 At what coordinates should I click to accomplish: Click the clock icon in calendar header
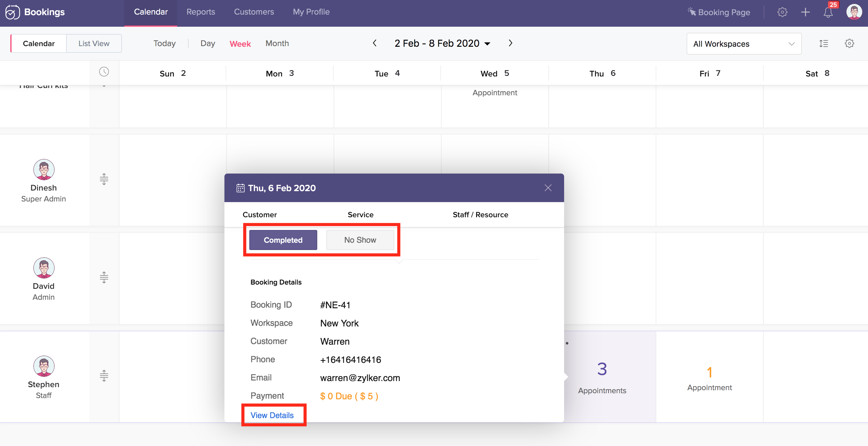point(104,72)
